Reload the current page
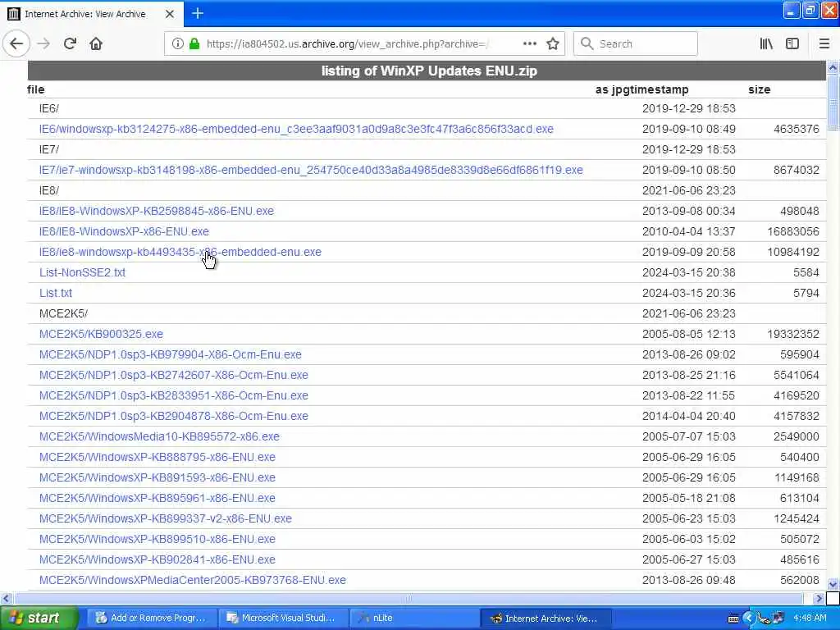Screen dimensions: 840x630 tap(70, 44)
